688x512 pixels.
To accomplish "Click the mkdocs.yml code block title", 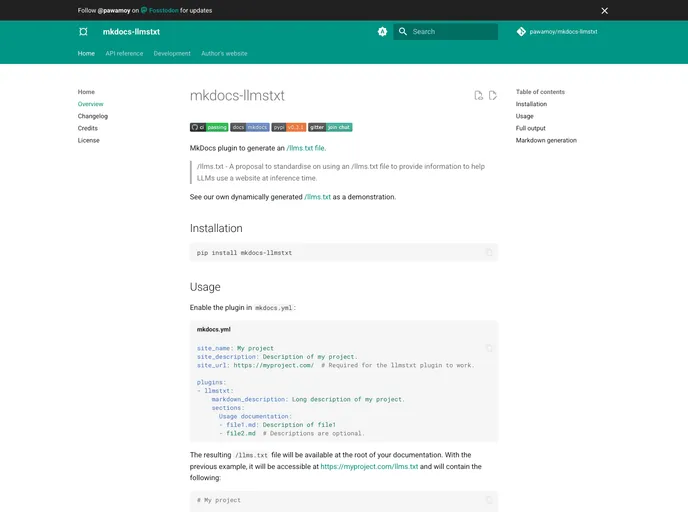I will click(x=214, y=329).
